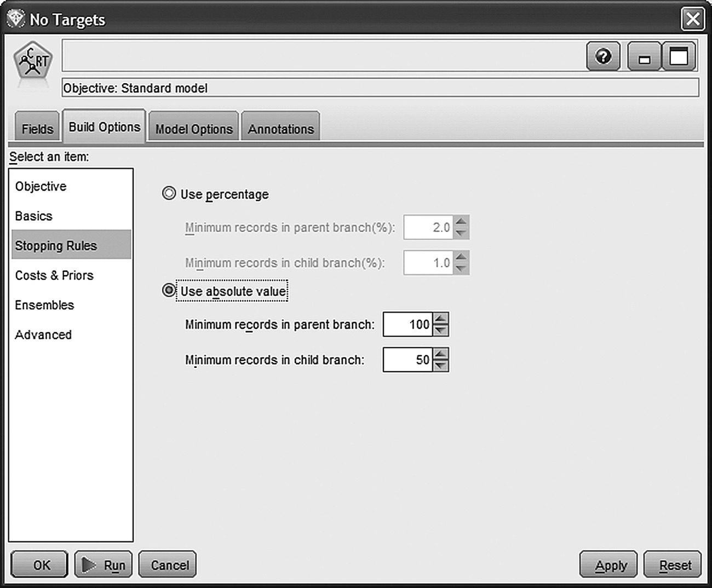Click the parent branch field showing 100

coord(408,324)
